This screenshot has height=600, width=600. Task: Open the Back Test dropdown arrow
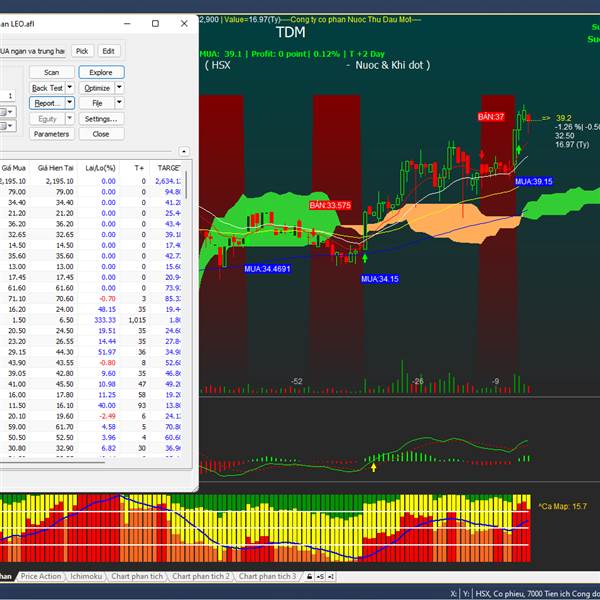pos(70,88)
